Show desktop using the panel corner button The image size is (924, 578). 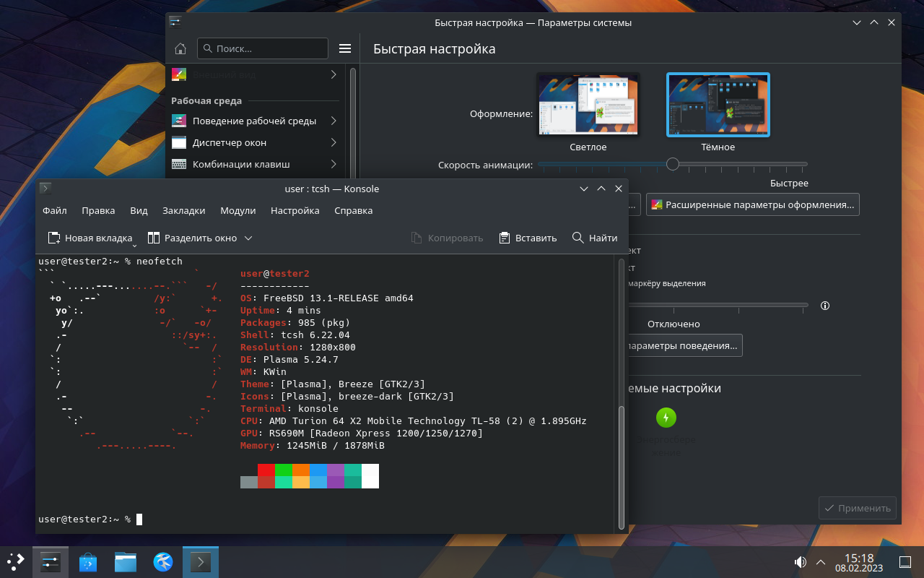905,561
